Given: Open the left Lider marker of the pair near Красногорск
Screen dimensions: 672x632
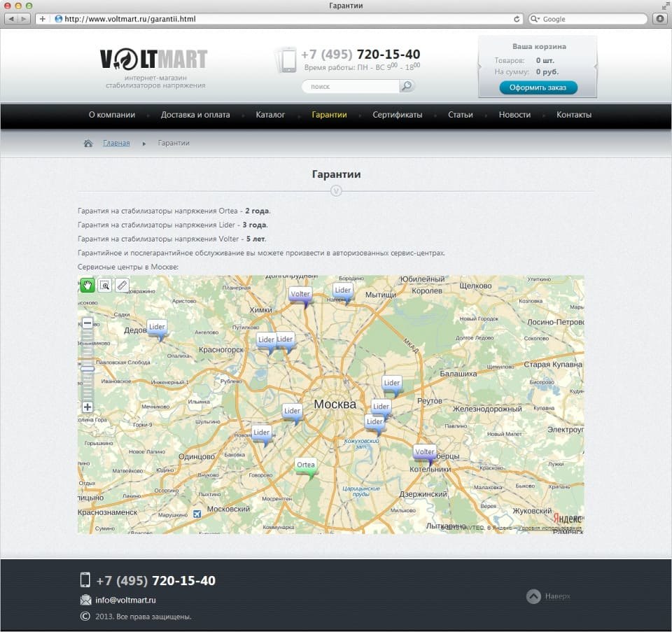Looking at the screenshot, I should 266,342.
